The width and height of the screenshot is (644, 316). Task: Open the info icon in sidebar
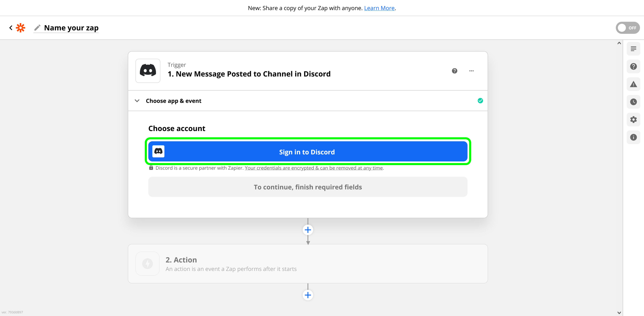(x=633, y=137)
